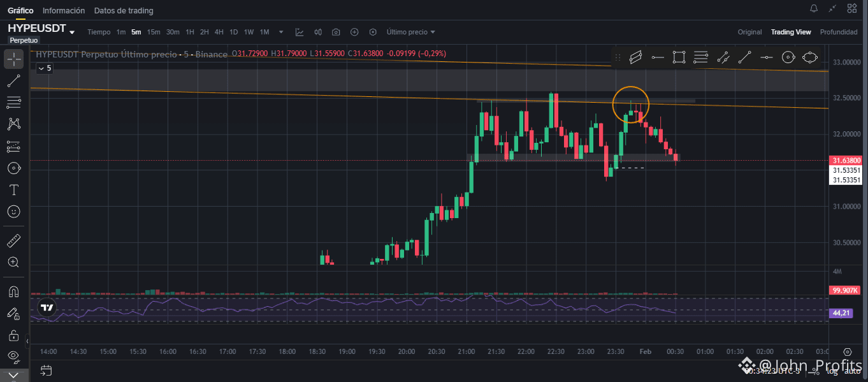Toggle the magnet mode icon
The image size is (868, 382).
click(14, 291)
